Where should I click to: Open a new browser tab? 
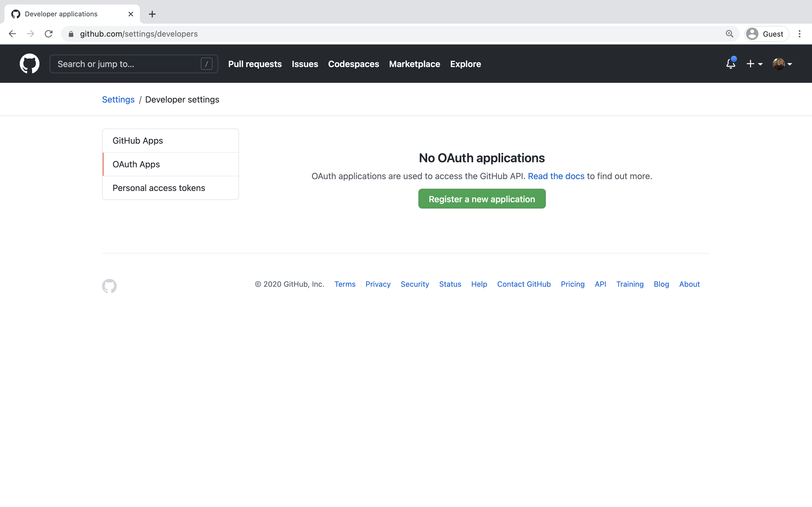152,14
